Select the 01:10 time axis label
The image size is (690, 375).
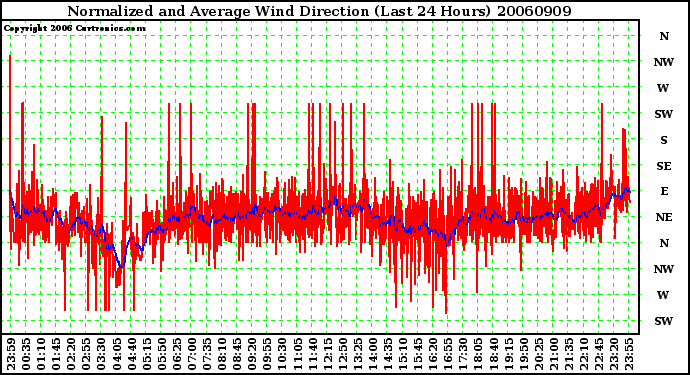[41, 354]
